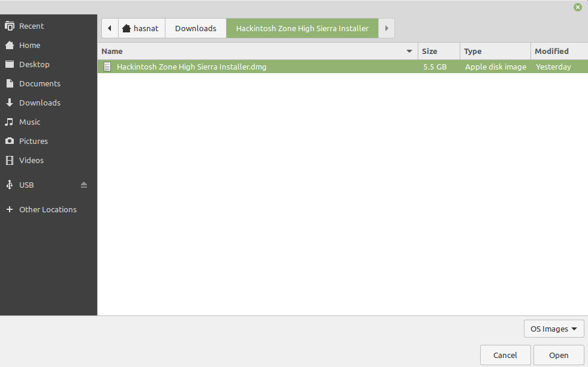Click the dmg file document icon
The image size is (588, 367).
click(107, 67)
